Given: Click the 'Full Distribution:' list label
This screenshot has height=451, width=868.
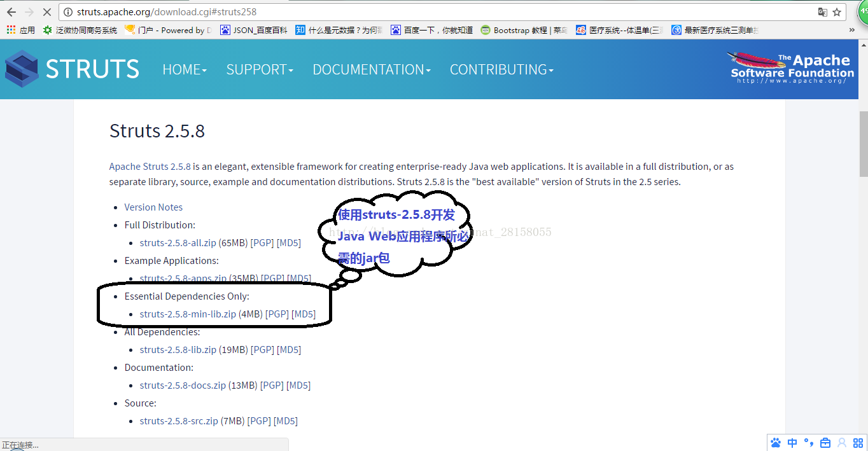Looking at the screenshot, I should [160, 225].
